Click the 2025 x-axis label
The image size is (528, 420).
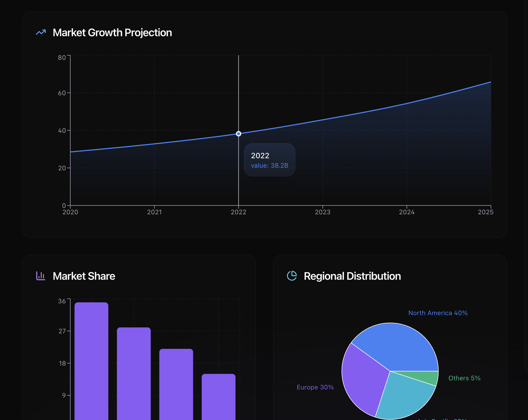pos(486,212)
